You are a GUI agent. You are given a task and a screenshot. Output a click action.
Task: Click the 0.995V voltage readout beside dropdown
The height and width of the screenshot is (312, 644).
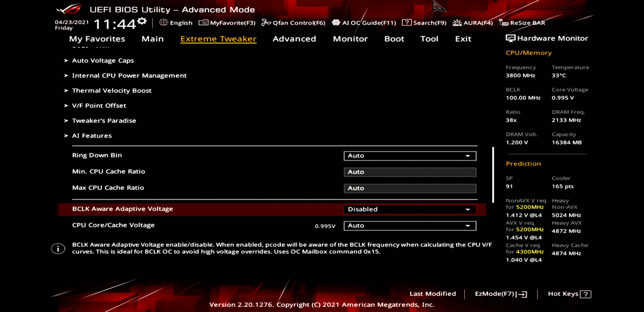[325, 226]
